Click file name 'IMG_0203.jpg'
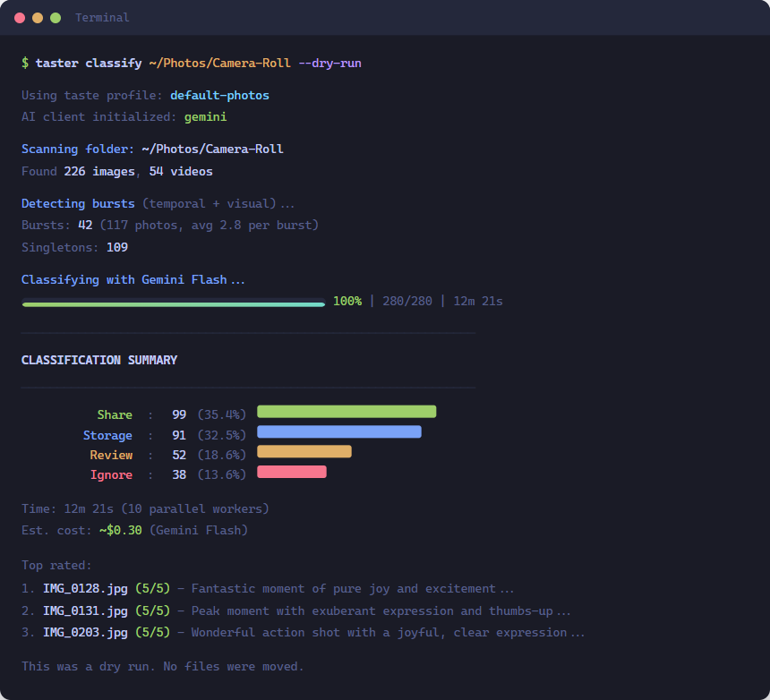 point(85,633)
